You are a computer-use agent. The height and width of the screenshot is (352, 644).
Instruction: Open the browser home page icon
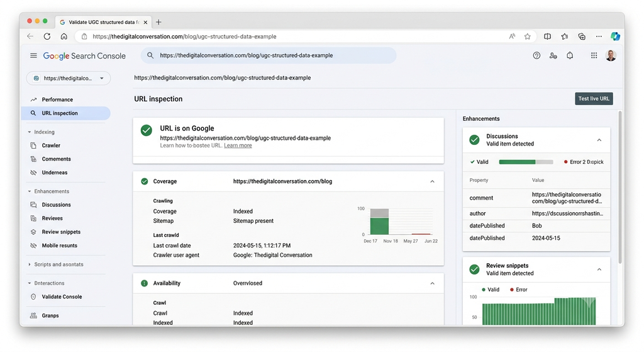coord(64,36)
